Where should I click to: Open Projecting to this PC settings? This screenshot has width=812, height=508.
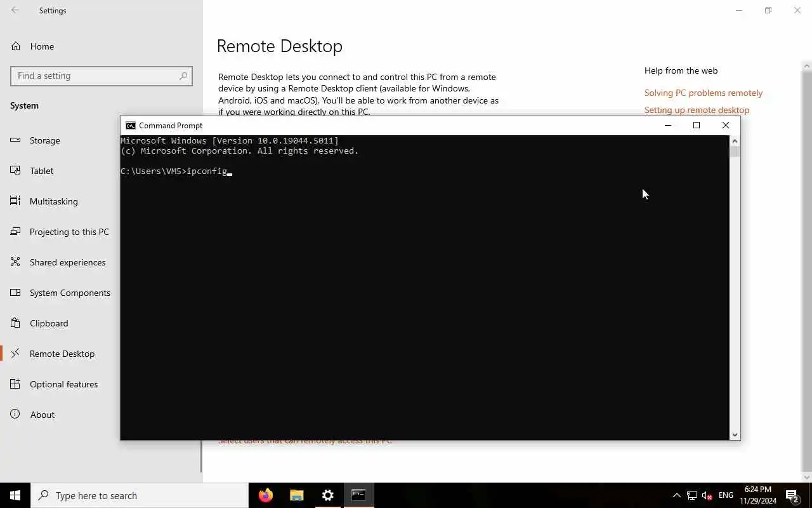[69, 232]
